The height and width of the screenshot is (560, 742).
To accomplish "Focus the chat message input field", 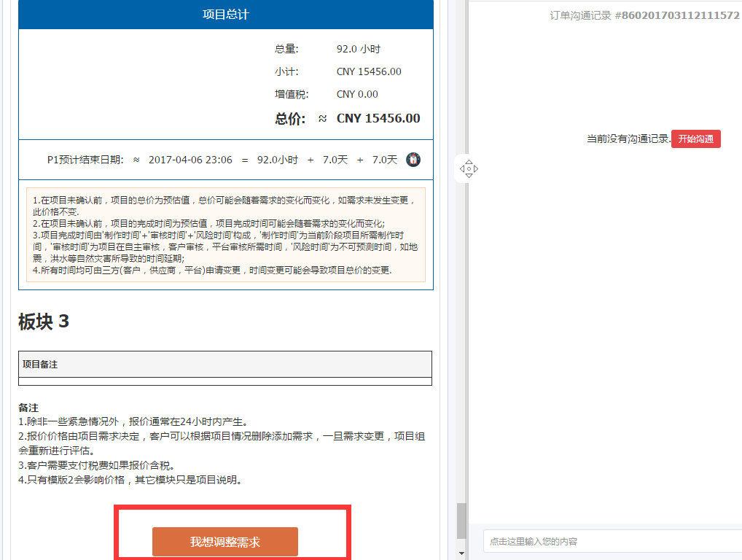I will click(612, 542).
